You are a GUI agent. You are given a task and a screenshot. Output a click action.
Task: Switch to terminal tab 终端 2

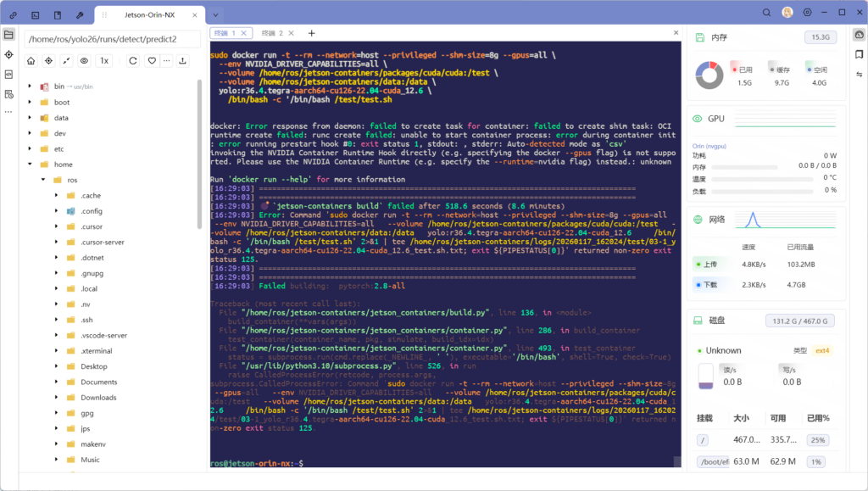click(x=271, y=33)
